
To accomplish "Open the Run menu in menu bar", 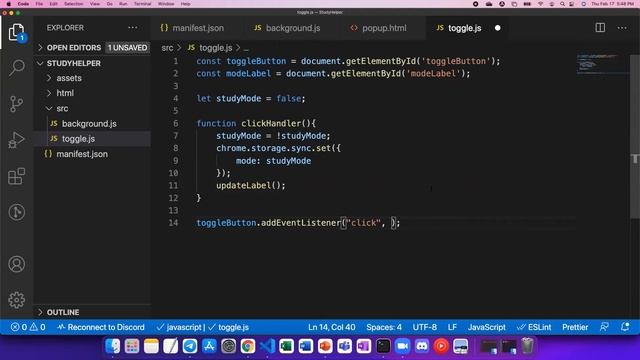I will pos(123,4).
